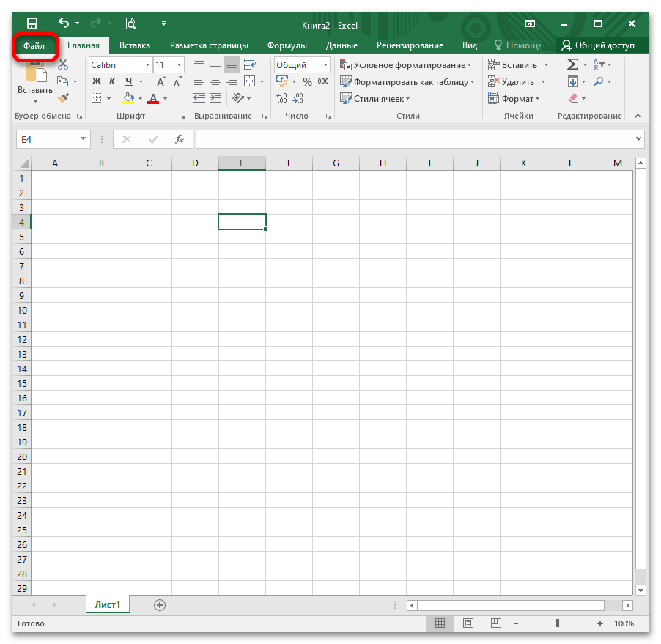The width and height of the screenshot is (661, 644).
Task: Expand the formula bar
Action: coord(638,138)
